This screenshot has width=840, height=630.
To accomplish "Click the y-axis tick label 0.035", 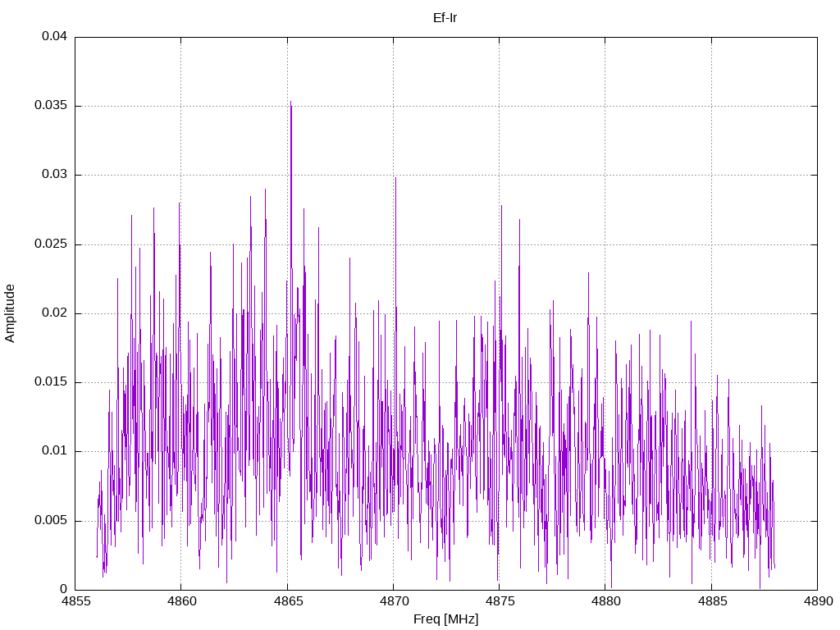I will [x=51, y=106].
